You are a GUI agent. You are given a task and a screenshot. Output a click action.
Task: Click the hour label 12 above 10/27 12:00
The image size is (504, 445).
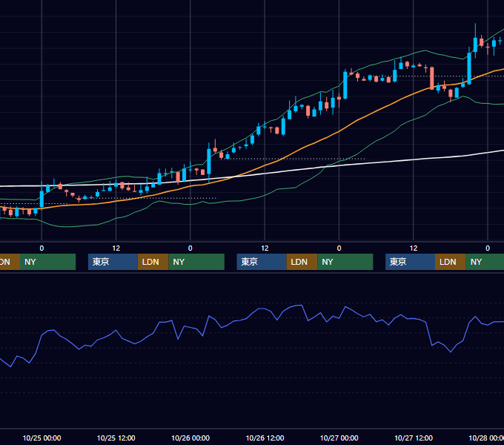414,248
